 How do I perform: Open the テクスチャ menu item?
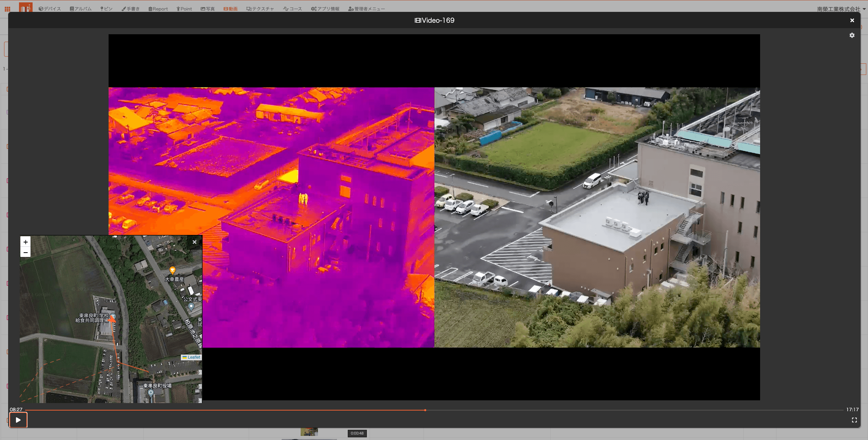point(260,9)
